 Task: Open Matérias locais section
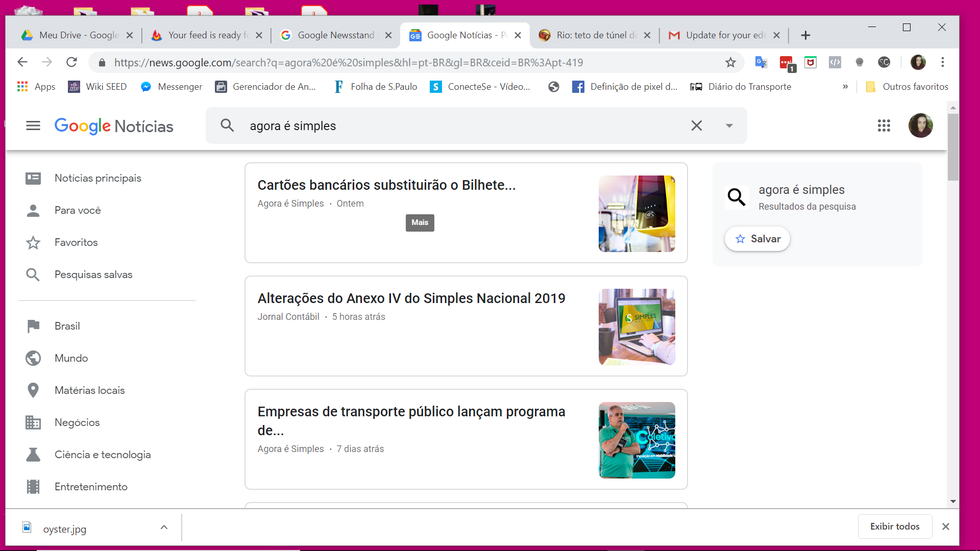(x=89, y=390)
